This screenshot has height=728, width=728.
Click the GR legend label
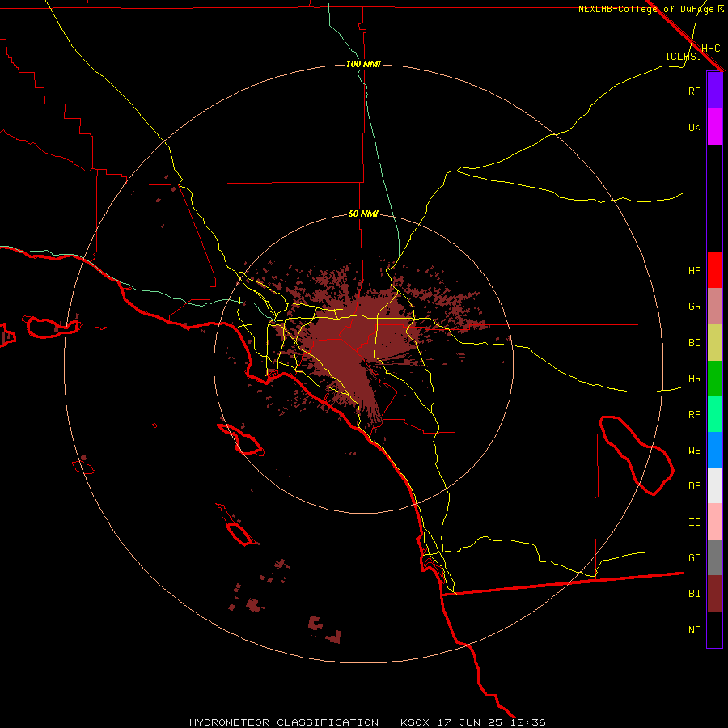(x=694, y=307)
